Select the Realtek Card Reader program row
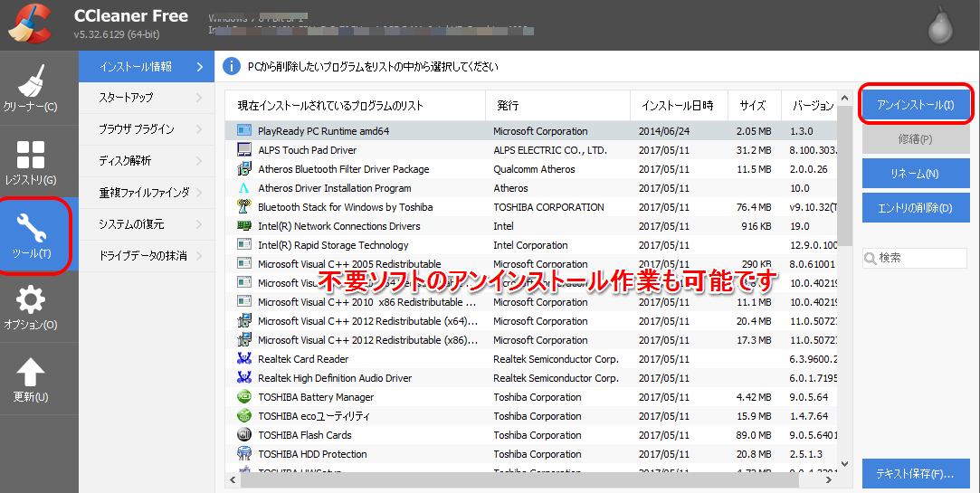Image resolution: width=980 pixels, height=493 pixels. click(302, 359)
